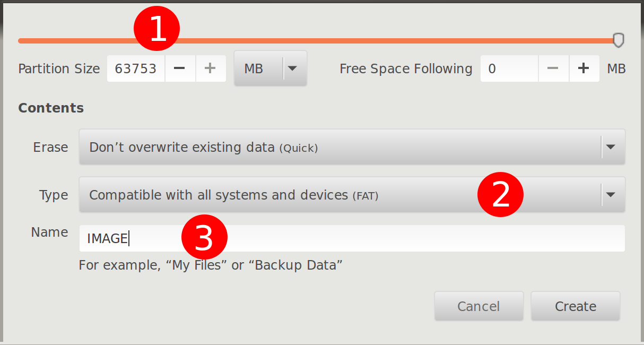Expand the Erase method dropdown arrow

pyautogui.click(x=611, y=147)
